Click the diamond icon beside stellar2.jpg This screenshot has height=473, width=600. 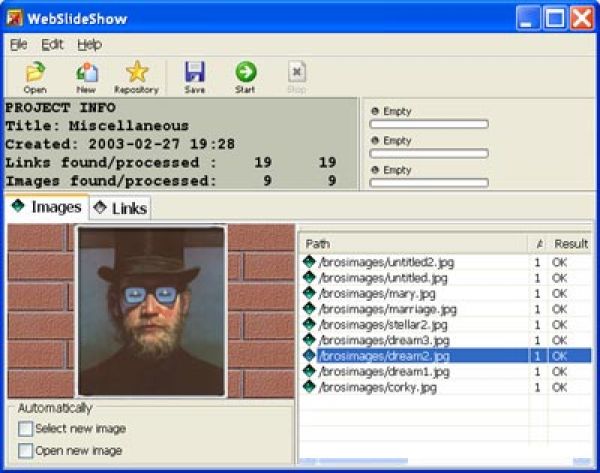[309, 325]
